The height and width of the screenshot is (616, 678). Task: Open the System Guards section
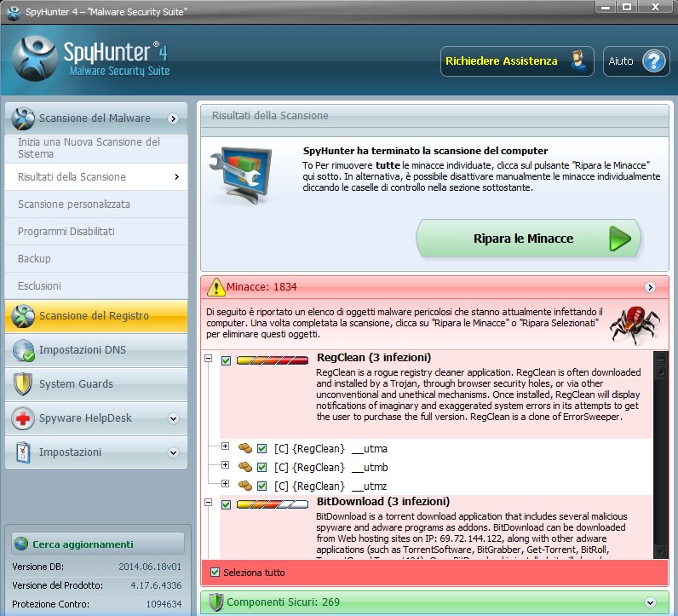[x=96, y=384]
